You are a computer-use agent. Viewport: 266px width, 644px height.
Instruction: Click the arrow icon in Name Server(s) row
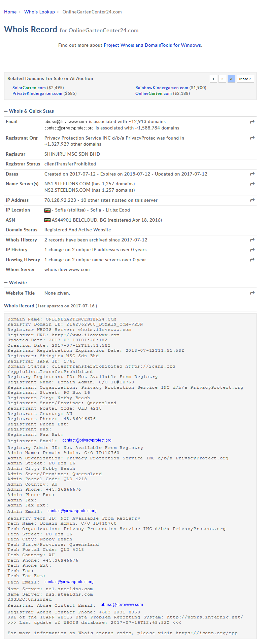[x=252, y=184]
